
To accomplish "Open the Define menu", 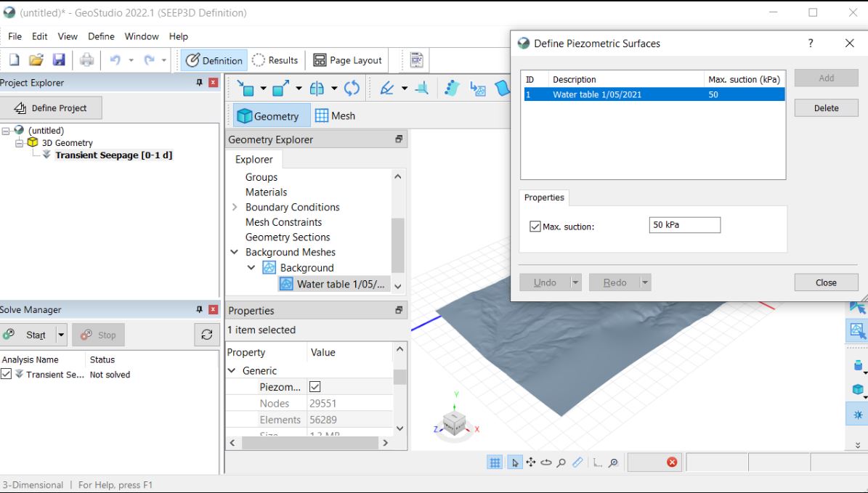I will [x=101, y=36].
